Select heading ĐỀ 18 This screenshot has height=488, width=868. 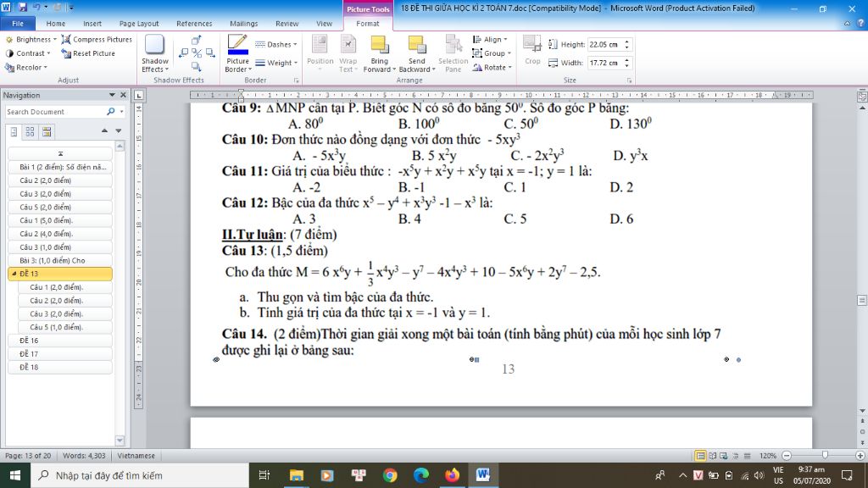(60, 367)
